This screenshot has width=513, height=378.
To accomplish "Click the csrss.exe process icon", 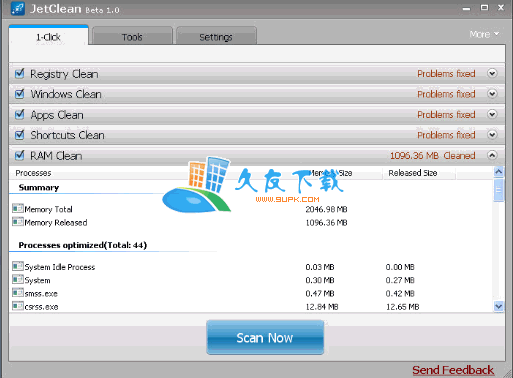I will click(x=18, y=306).
